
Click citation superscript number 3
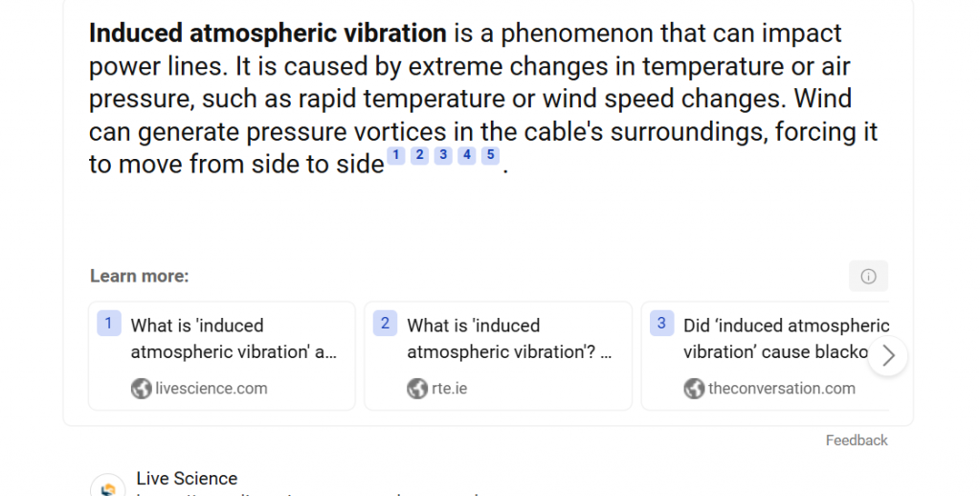tap(443, 155)
